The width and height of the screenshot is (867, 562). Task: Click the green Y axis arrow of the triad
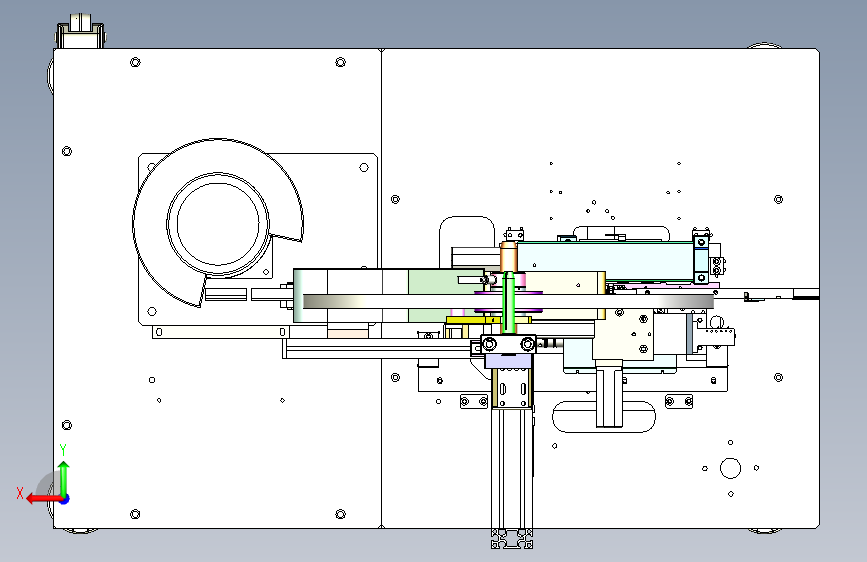point(64,479)
